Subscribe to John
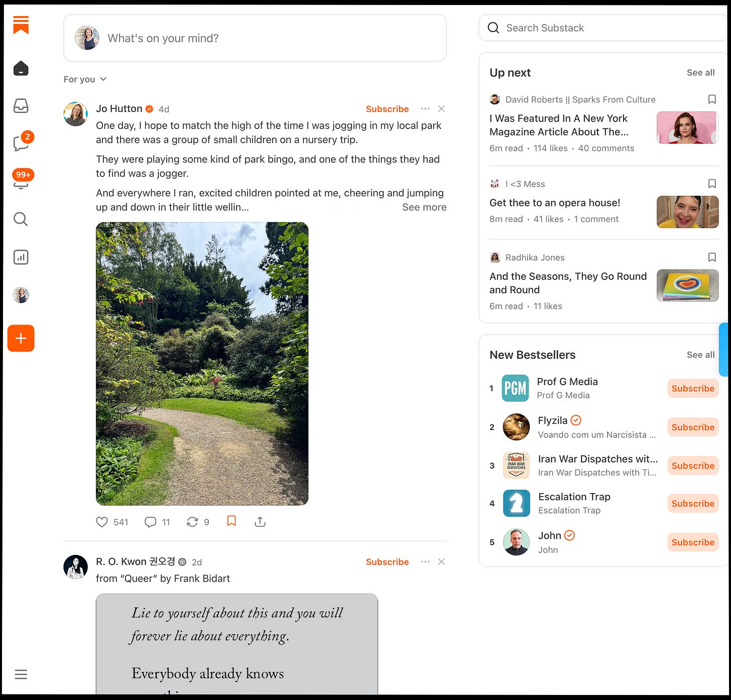The height and width of the screenshot is (700, 731). click(x=693, y=542)
